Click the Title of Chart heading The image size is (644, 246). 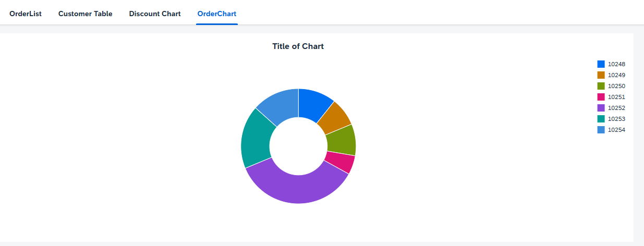point(298,46)
